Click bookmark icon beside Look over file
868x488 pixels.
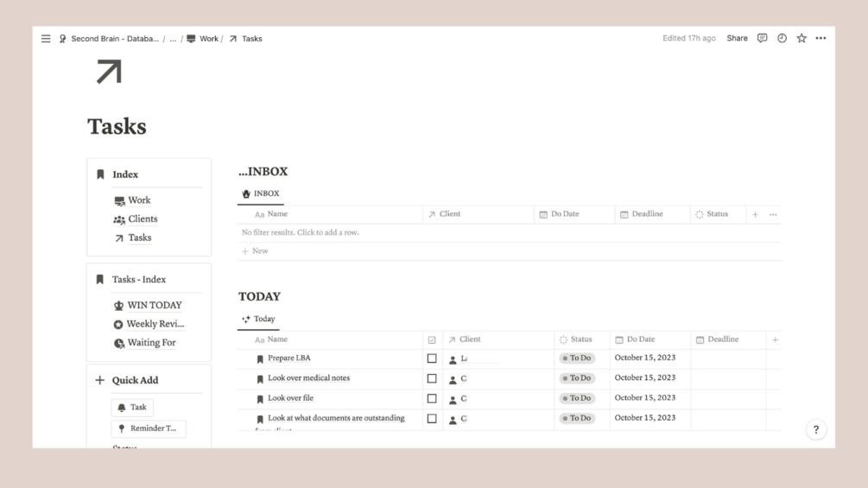(260, 399)
